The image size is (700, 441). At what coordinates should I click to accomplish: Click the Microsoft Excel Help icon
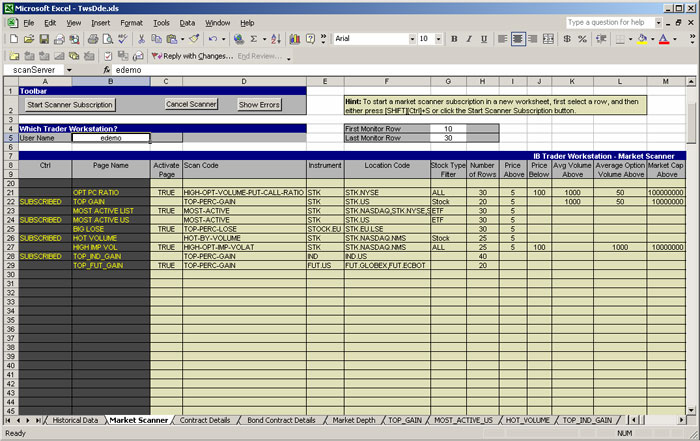coord(310,39)
